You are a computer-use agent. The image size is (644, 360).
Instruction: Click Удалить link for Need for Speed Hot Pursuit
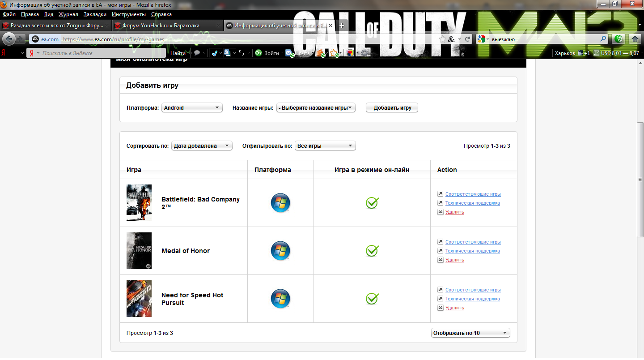click(x=454, y=308)
